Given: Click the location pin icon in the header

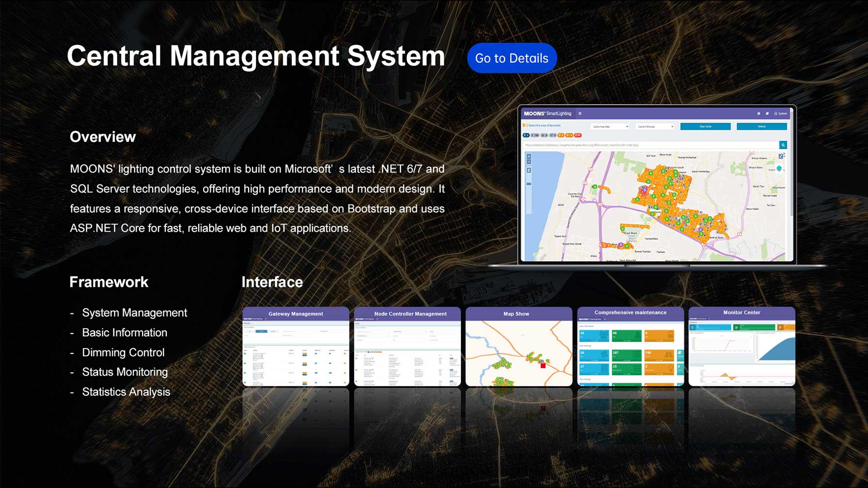Looking at the screenshot, I should tap(758, 113).
